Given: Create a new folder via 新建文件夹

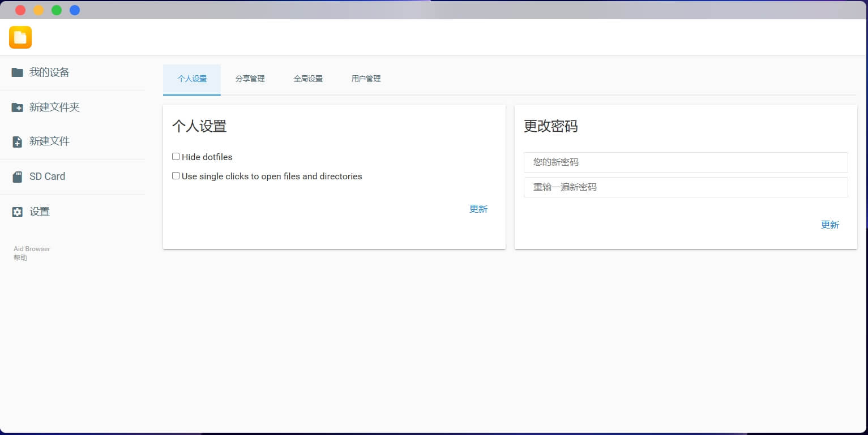Looking at the screenshot, I should (x=55, y=107).
